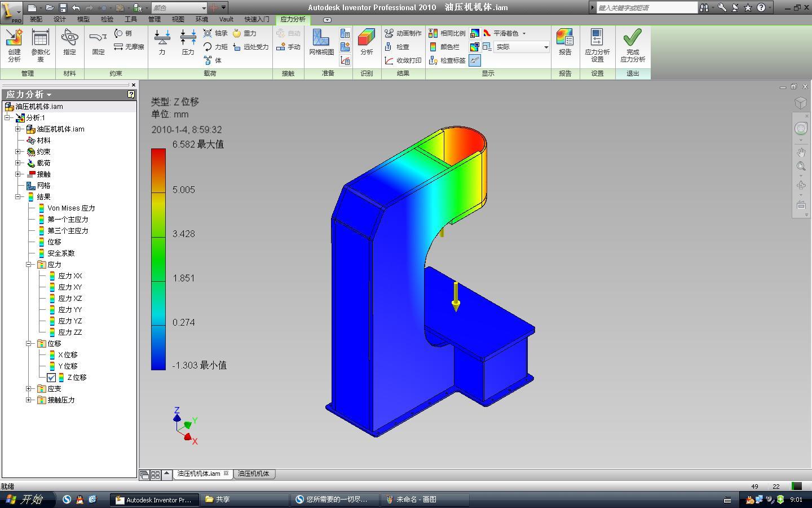Click 手动 manual contact tool

[x=288, y=47]
